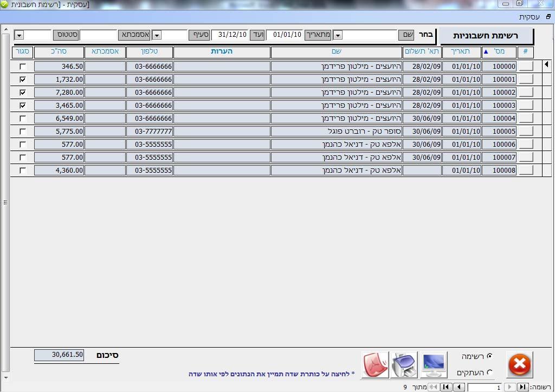
Task: Click the restore window icon next to עסקית
Action: click(x=548, y=17)
